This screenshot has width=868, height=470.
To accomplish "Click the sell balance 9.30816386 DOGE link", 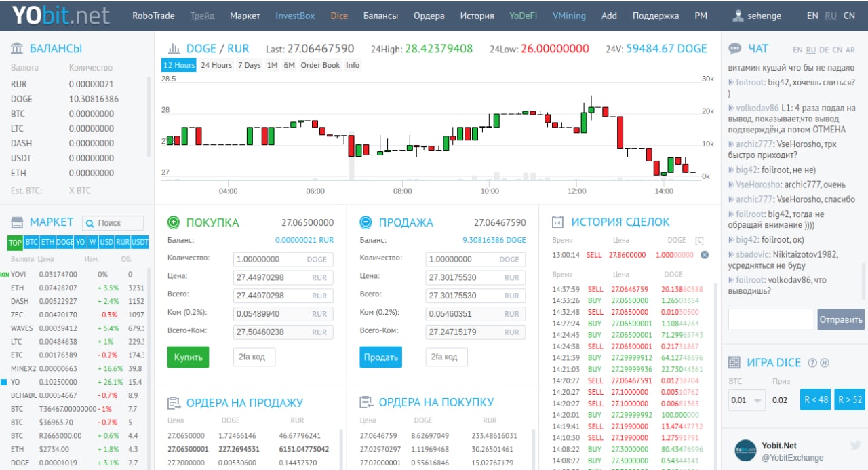I will [x=494, y=240].
